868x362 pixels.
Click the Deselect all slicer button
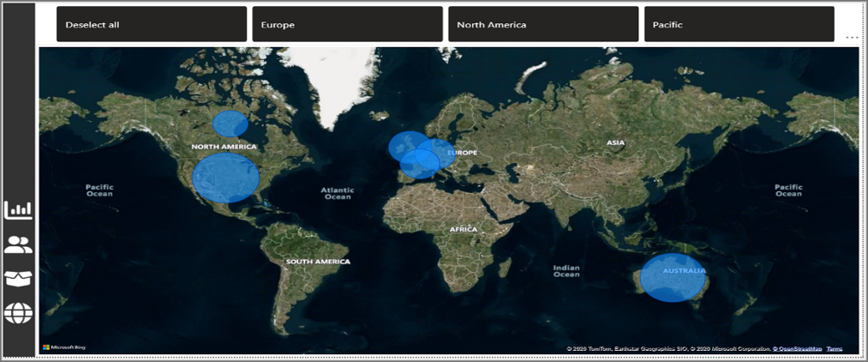(x=152, y=24)
